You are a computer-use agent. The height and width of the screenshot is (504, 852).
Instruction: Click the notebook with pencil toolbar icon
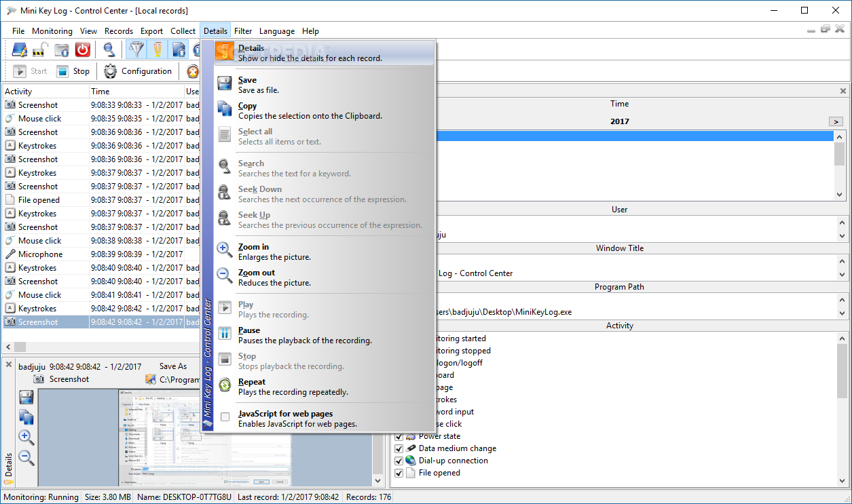pos(19,50)
